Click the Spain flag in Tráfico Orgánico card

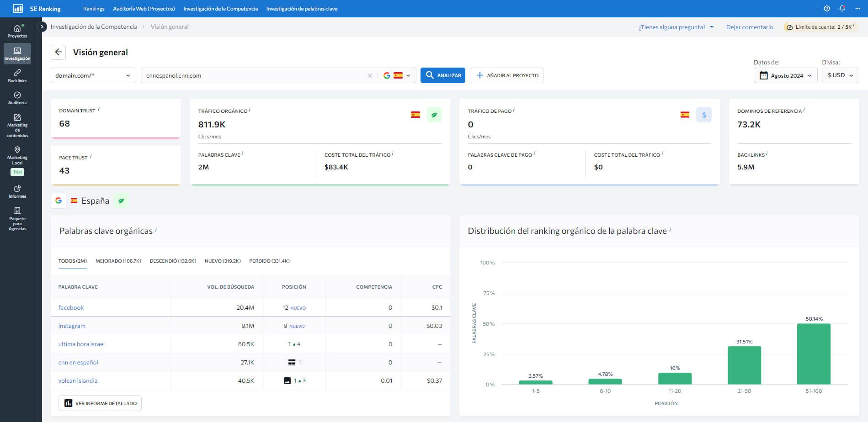point(415,115)
